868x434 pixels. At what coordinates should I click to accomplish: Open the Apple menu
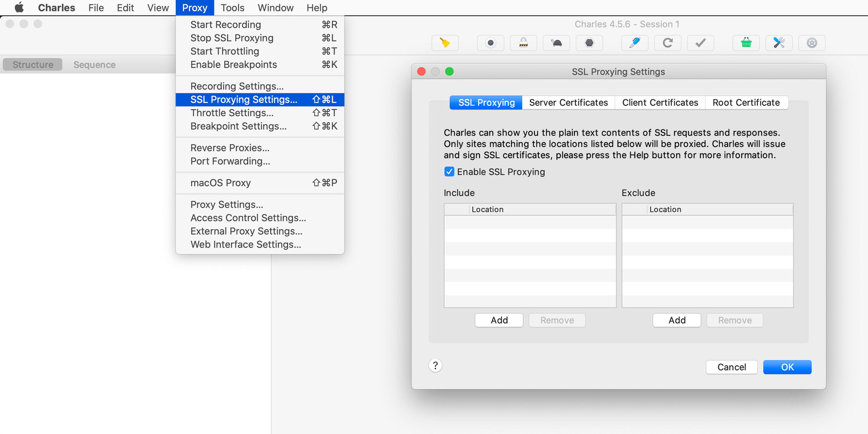(x=19, y=8)
